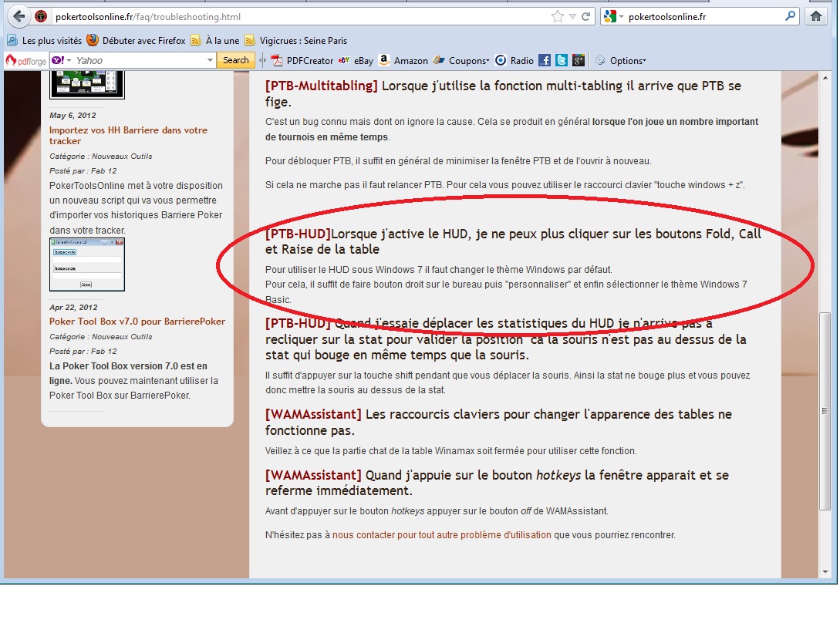Click the Firefox icon beside Débuter avec Firefox

pyautogui.click(x=93, y=40)
